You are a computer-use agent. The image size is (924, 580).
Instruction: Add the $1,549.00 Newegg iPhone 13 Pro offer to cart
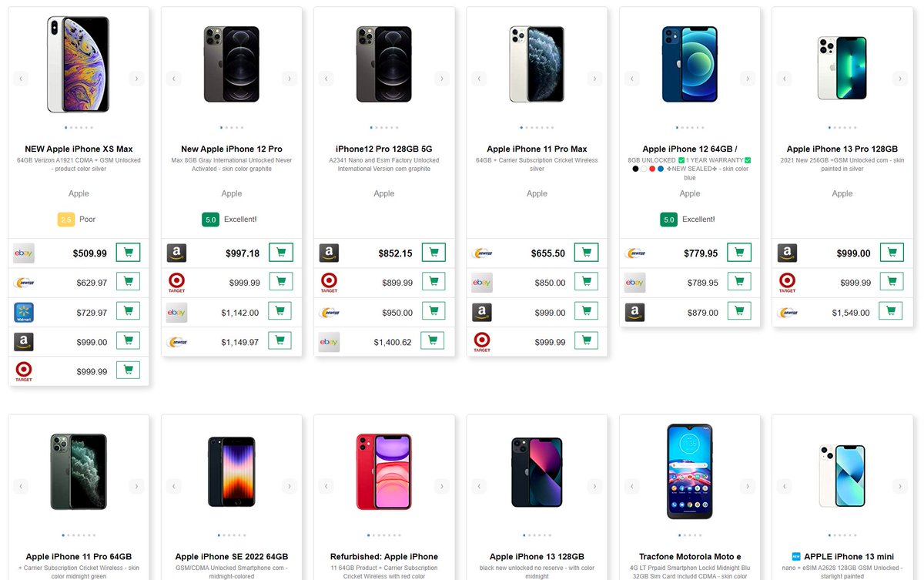click(x=892, y=312)
